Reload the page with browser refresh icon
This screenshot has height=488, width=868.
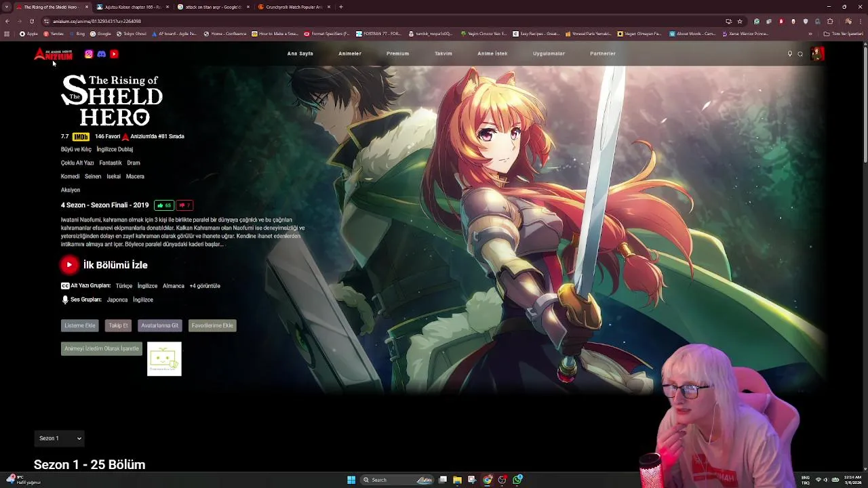[31, 21]
